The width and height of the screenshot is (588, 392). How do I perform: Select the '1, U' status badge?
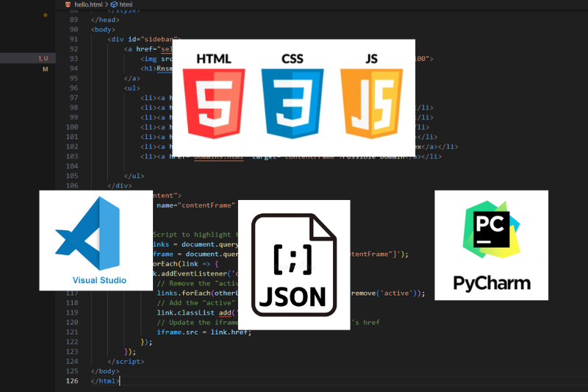(x=43, y=58)
